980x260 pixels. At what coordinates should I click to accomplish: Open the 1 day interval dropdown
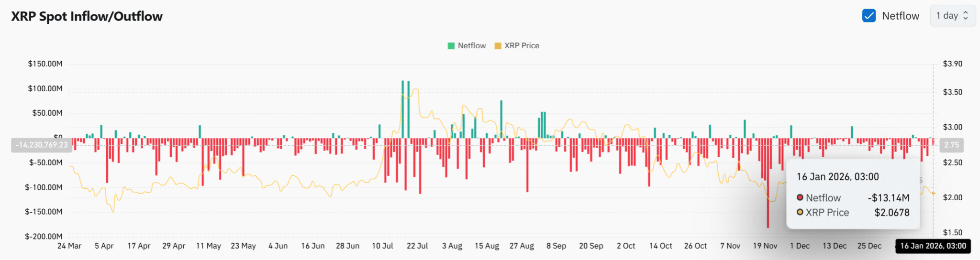(x=953, y=16)
